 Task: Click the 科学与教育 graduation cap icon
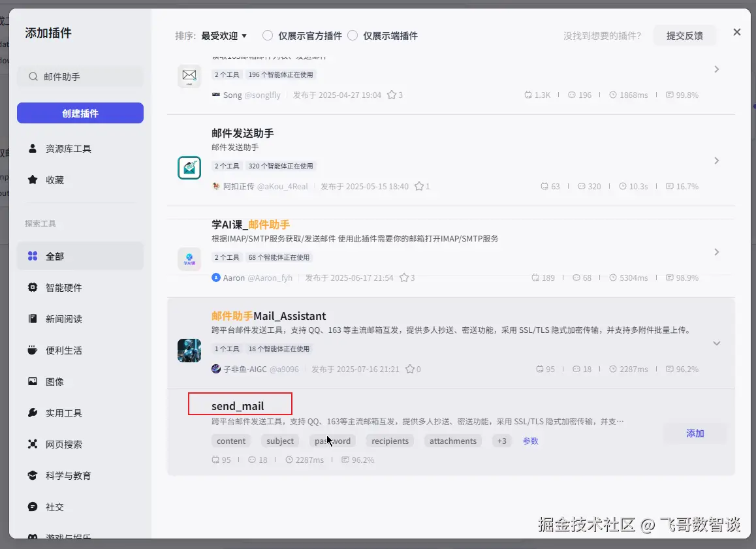pos(32,475)
